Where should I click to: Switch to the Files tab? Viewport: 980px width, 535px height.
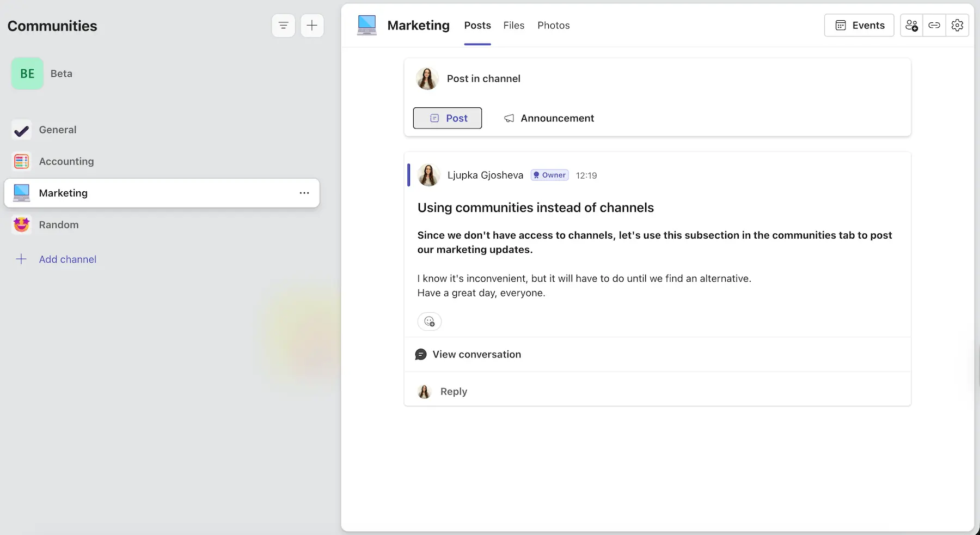(x=513, y=25)
